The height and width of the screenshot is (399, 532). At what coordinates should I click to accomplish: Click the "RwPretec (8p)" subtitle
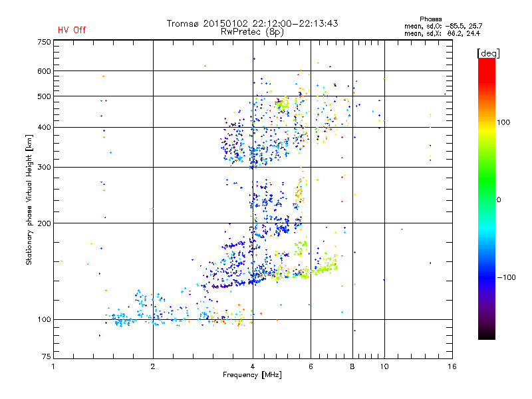[252, 32]
